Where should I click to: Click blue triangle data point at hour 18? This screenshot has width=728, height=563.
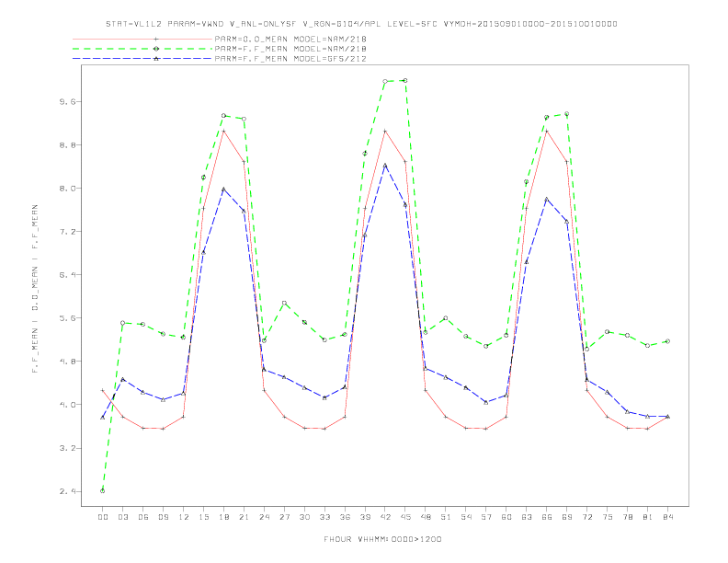tap(223, 190)
